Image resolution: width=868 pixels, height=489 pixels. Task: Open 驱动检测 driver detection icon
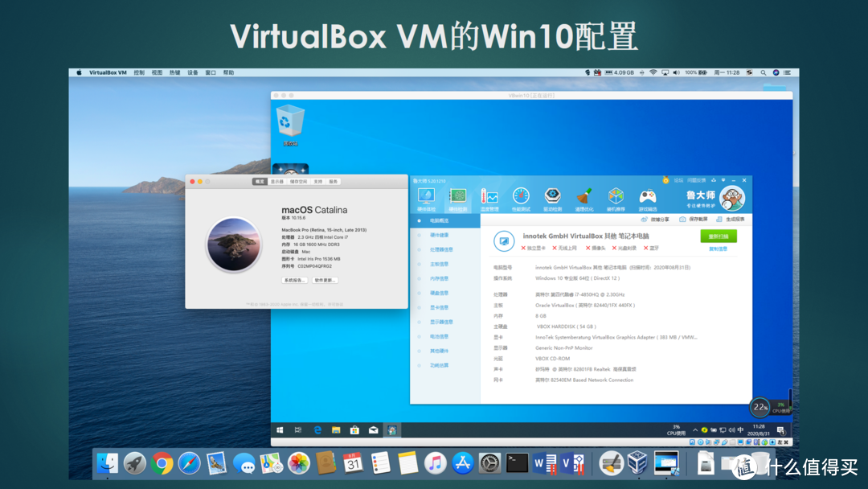point(552,199)
